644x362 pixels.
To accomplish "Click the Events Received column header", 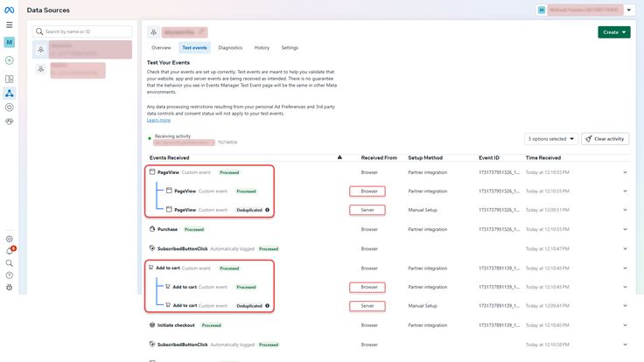I will tap(169, 157).
